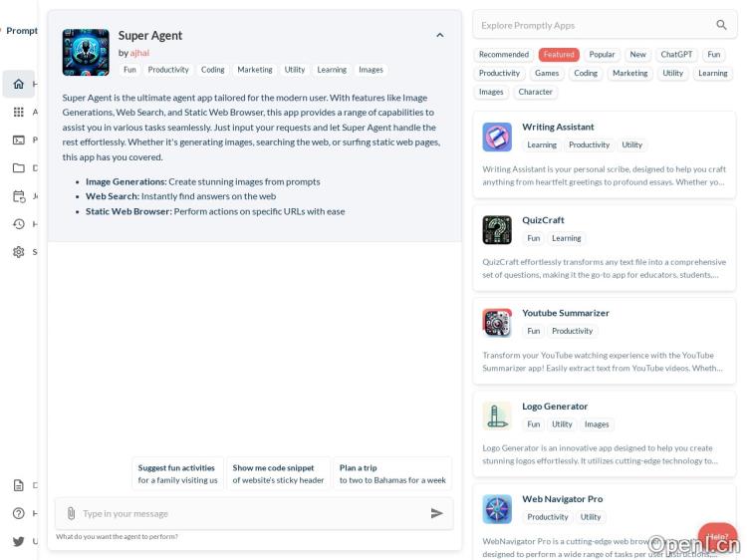The image size is (747, 560).
Task: Click the Home icon in sidebar
Action: click(x=18, y=84)
